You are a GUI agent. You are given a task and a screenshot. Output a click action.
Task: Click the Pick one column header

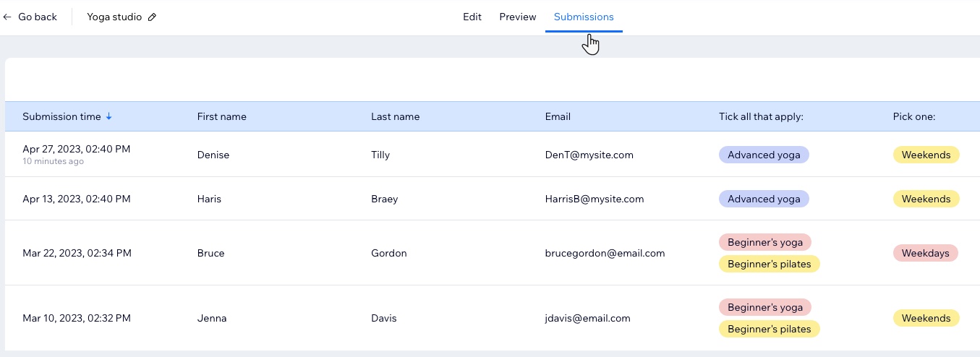tap(914, 116)
